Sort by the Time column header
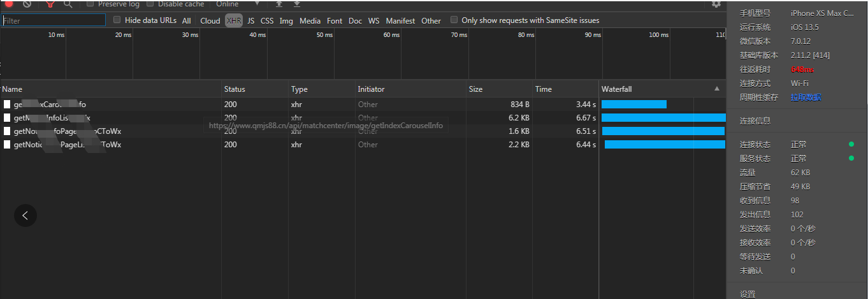 tap(565, 89)
